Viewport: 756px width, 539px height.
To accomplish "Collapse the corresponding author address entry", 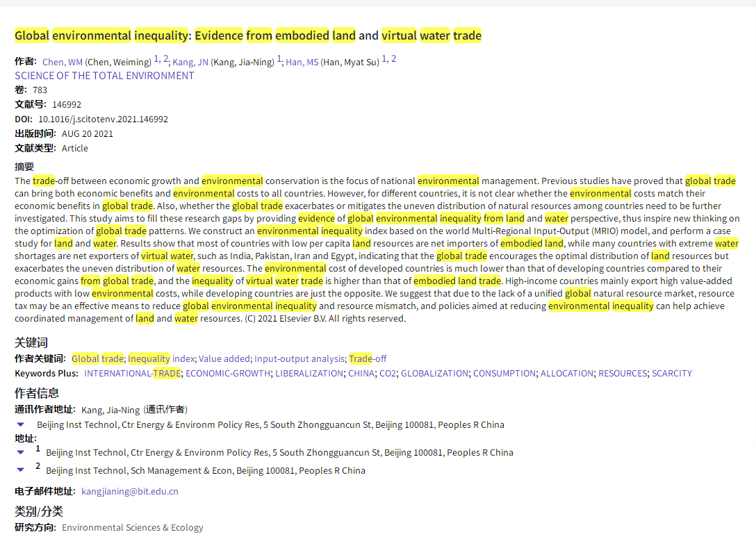I will 20,424.
